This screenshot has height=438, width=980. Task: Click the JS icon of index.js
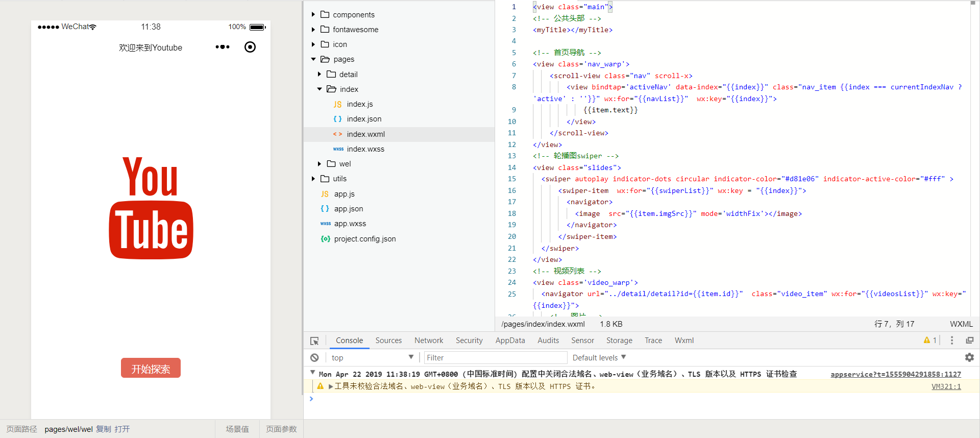click(337, 104)
